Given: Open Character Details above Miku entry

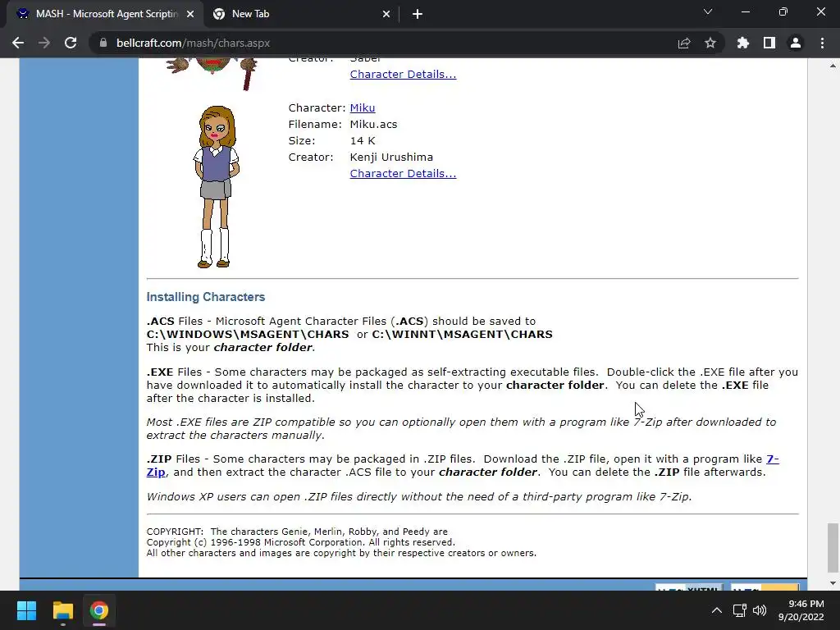Looking at the screenshot, I should pos(403,75).
